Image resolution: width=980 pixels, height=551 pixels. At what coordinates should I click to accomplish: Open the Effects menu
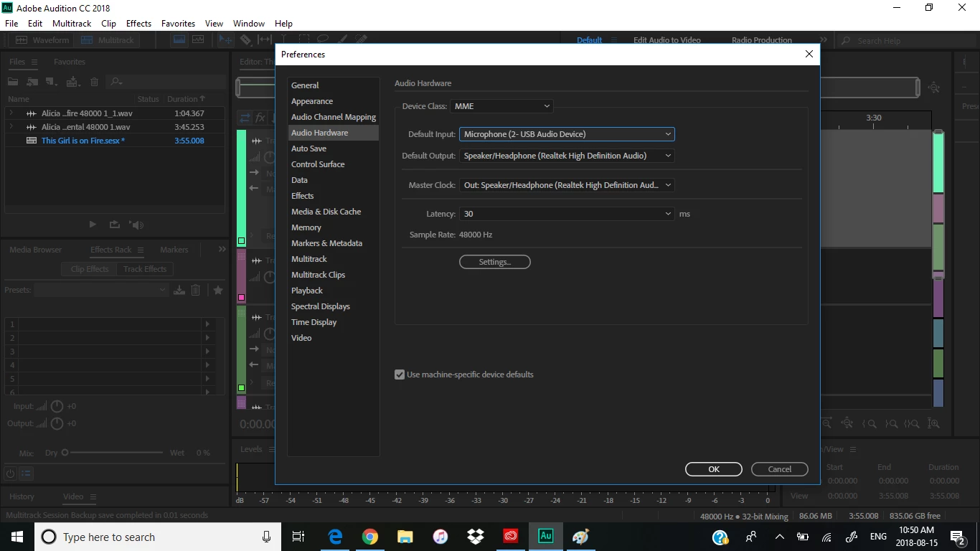tap(138, 24)
